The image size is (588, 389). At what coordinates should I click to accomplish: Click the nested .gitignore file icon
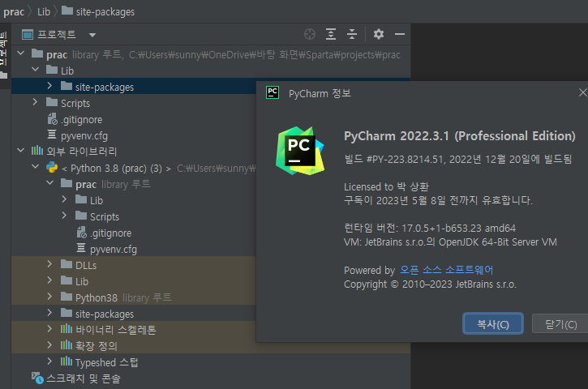click(81, 233)
